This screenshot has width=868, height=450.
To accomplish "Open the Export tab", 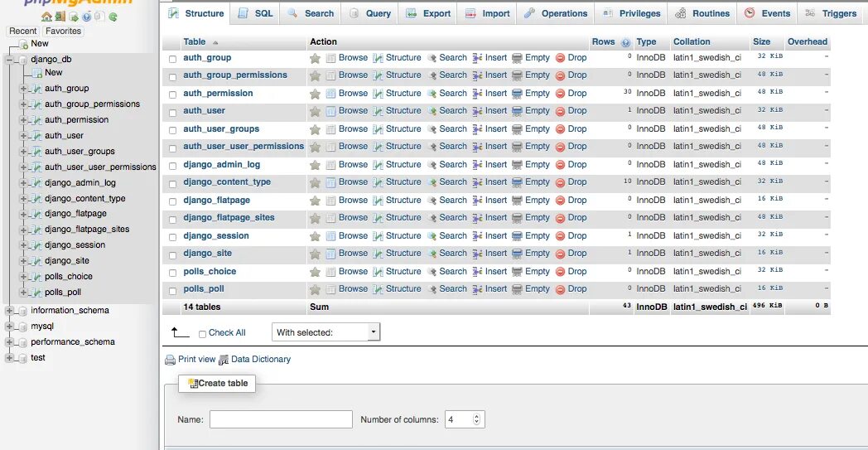I will coord(428,13).
